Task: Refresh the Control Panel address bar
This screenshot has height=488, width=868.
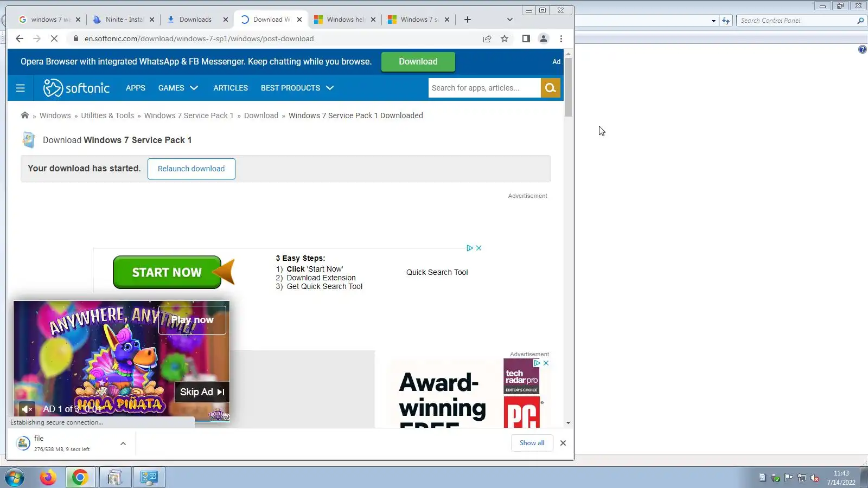Action: pyautogui.click(x=726, y=21)
